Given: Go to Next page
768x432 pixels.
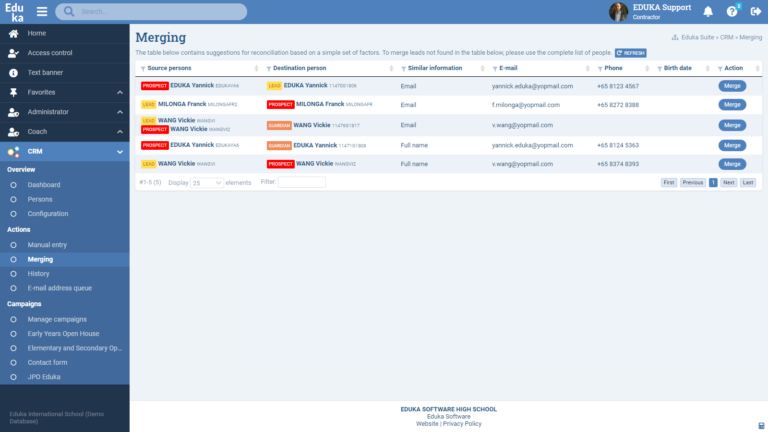Looking at the screenshot, I should click(x=728, y=183).
